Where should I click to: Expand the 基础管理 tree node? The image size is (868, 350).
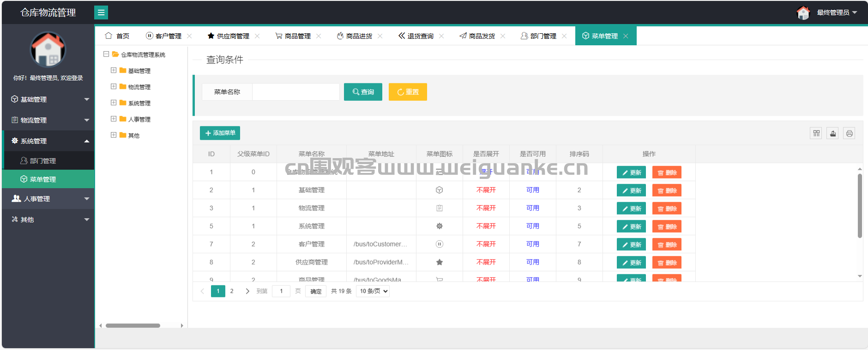[114, 70]
